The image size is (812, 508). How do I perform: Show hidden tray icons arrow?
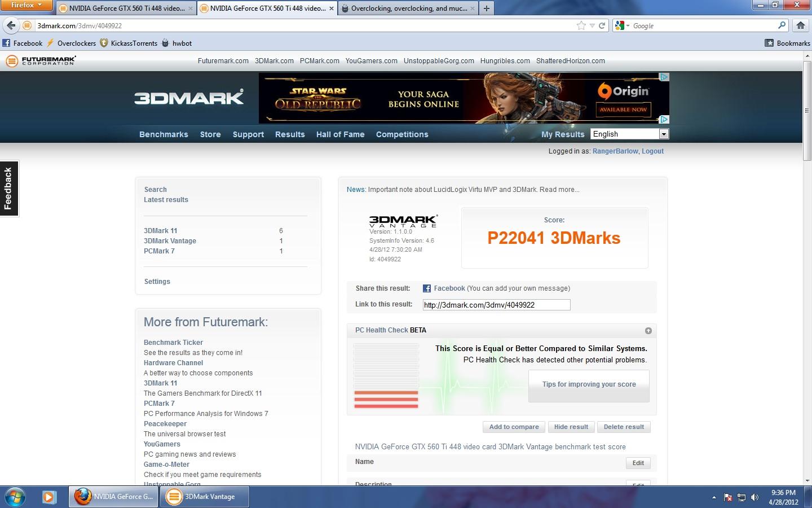click(714, 497)
